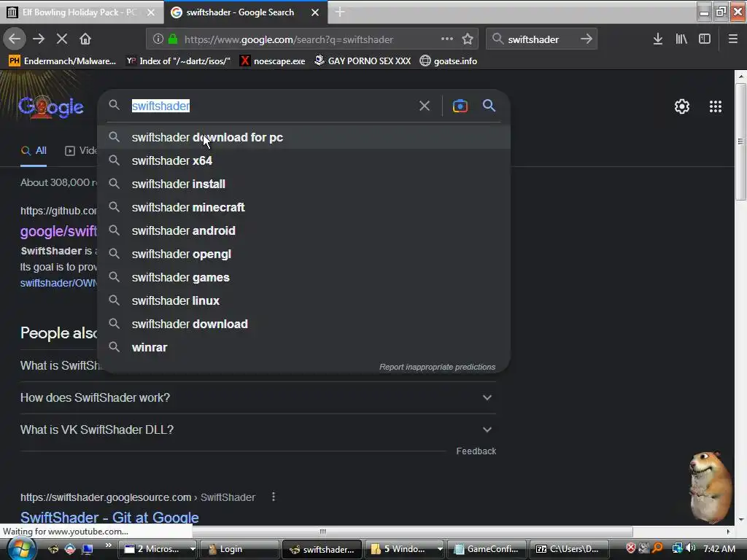Open a new browser tab
Screen dimensions: 747x560
tap(340, 12)
